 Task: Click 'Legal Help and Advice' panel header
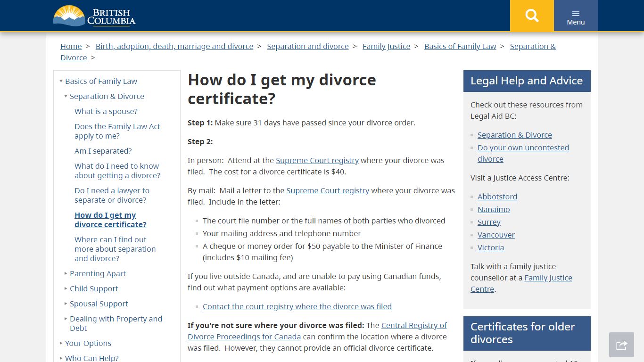(527, 81)
